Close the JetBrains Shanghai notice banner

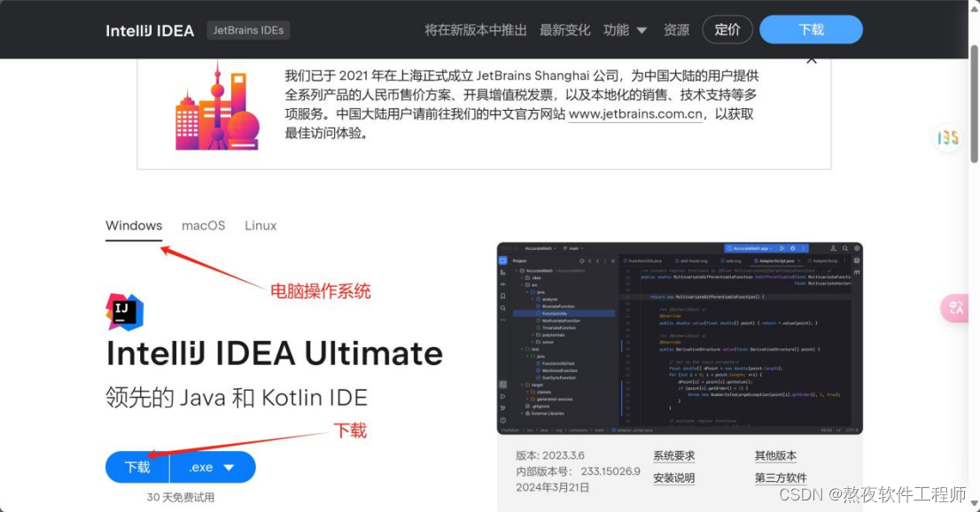pos(812,60)
